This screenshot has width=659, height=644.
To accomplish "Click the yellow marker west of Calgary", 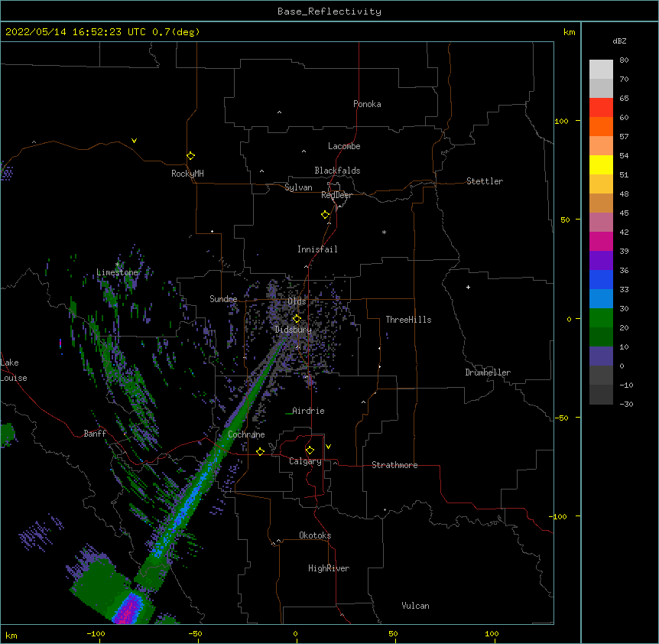I will pyautogui.click(x=260, y=452).
